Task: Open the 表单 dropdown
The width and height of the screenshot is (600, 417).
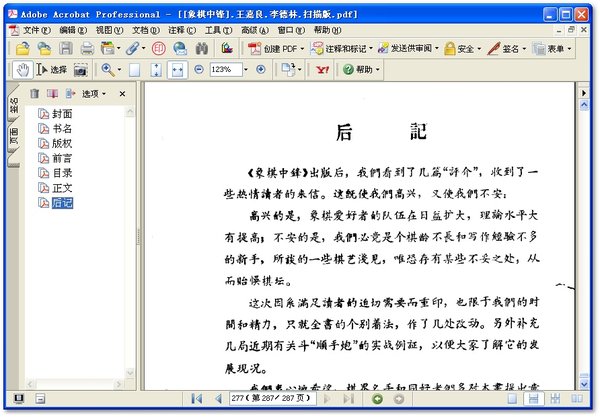Action: pos(552,49)
